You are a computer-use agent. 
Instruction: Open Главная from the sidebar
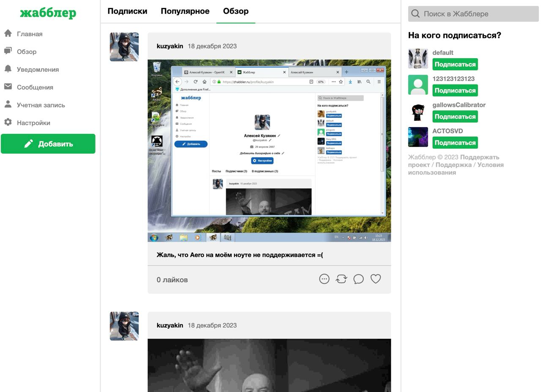tap(30, 34)
